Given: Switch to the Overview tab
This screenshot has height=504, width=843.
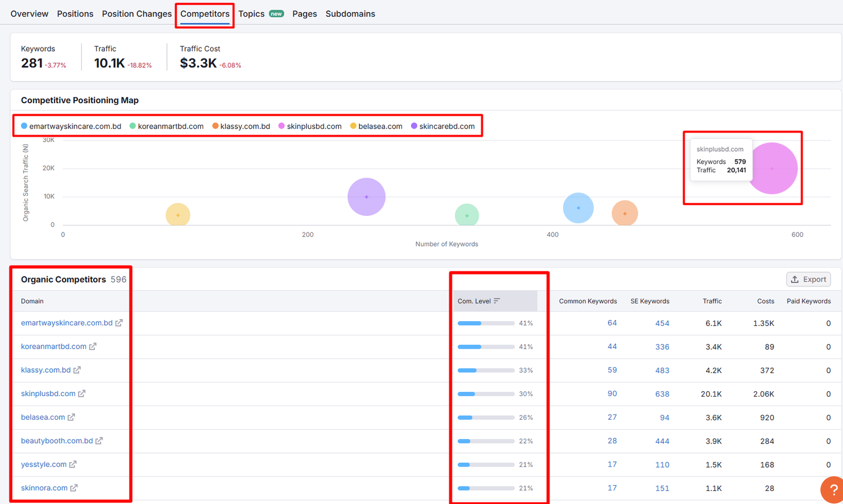Looking at the screenshot, I should [30, 14].
